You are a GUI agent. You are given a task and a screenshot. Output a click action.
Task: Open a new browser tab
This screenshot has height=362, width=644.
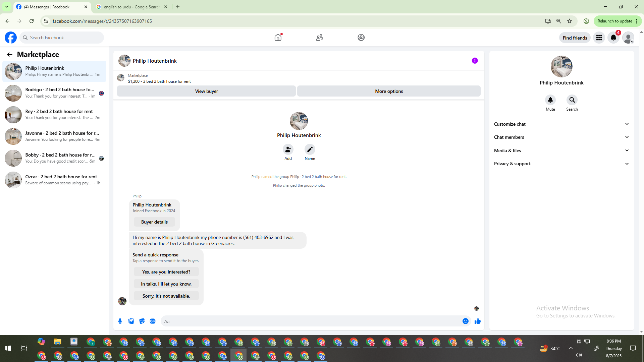pos(178,7)
